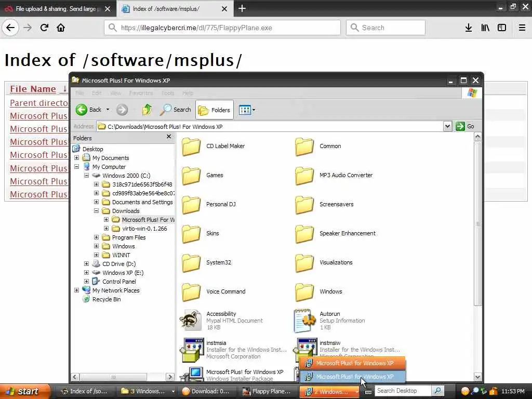The width and height of the screenshot is (532, 399).
Task: Select Microsoft Plus! Windows Installer Package
Action: point(232,375)
